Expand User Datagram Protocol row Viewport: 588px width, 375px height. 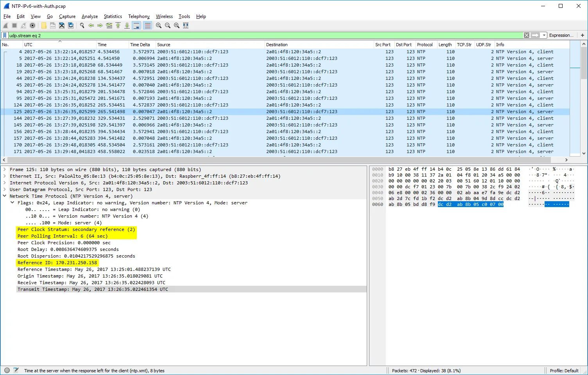tap(5, 189)
